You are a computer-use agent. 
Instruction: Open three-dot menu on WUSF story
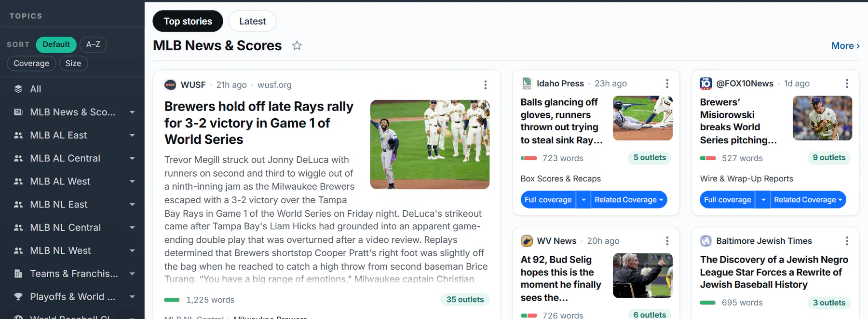485,85
